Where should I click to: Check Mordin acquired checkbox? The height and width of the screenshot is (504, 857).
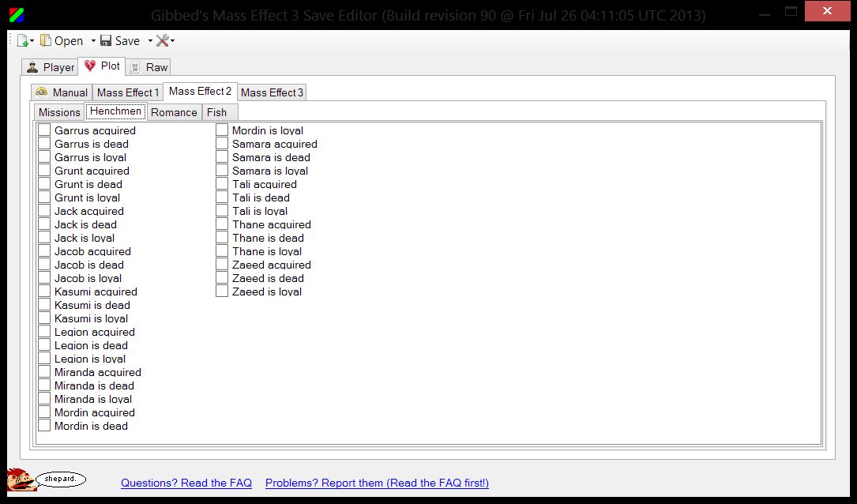point(44,412)
